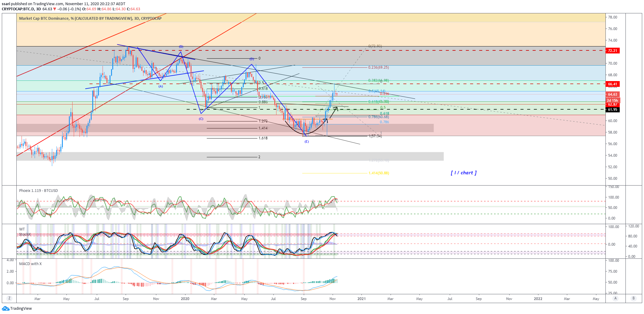The image size is (644, 314).
Task: Click the black 1.618 extension label
Action: pyautogui.click(x=263, y=138)
